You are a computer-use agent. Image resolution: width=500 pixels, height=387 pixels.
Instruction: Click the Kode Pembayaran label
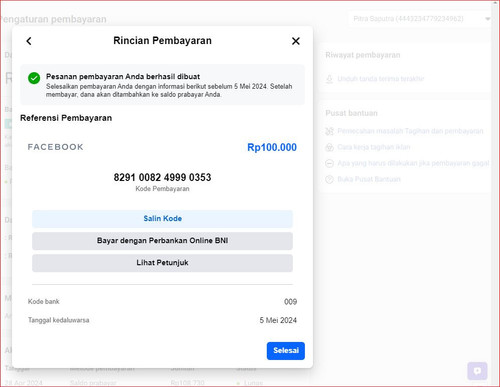162,189
